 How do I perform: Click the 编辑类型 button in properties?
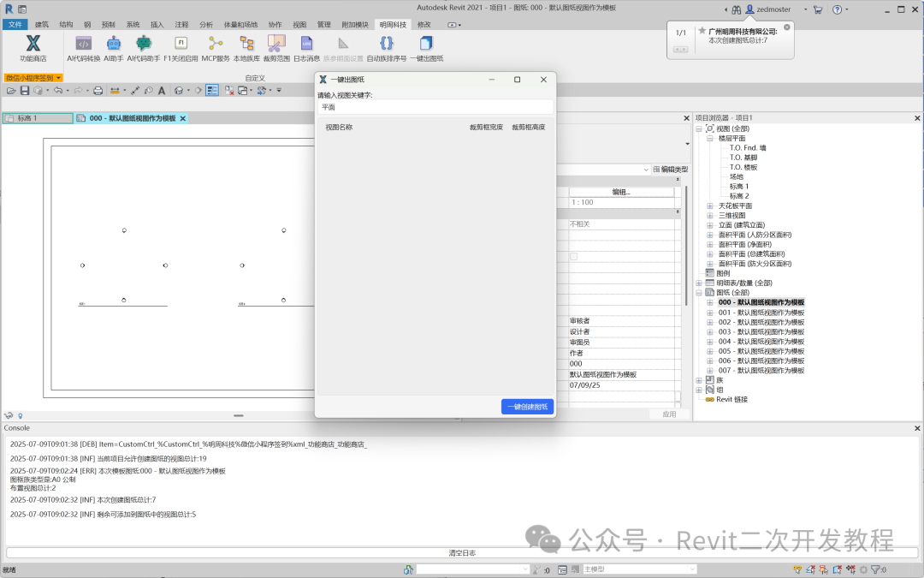(x=670, y=170)
